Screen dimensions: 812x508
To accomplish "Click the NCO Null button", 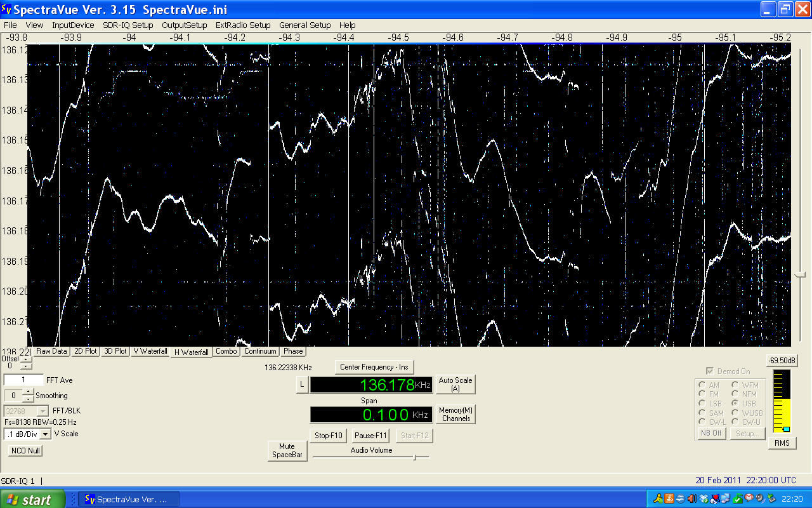I will [x=25, y=450].
